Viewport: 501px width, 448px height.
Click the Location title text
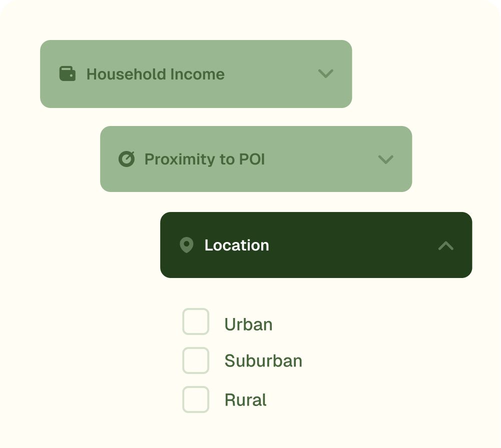237,245
